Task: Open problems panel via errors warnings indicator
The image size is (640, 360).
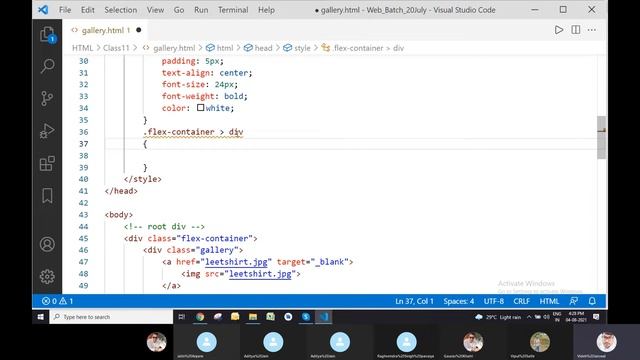Action: coord(57,301)
